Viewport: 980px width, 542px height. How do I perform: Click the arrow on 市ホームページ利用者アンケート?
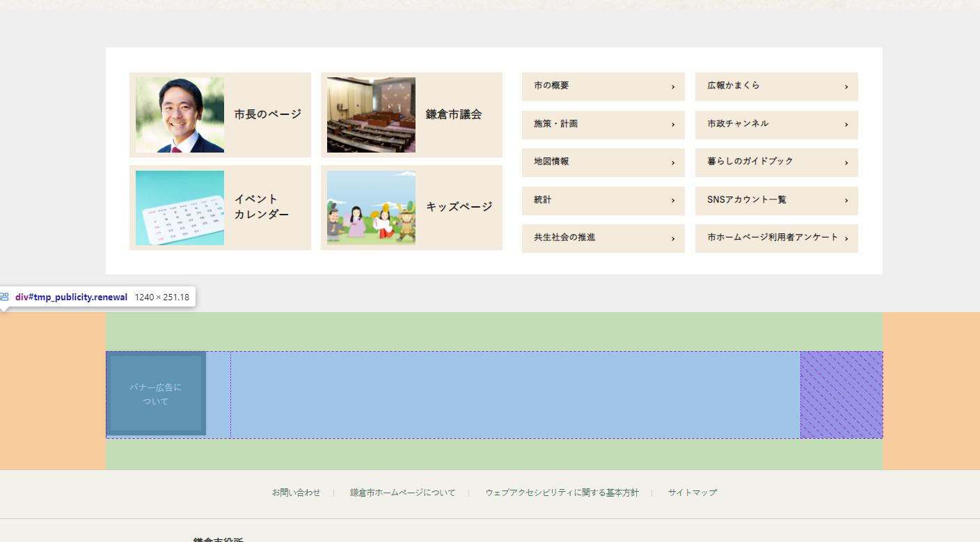(x=846, y=239)
